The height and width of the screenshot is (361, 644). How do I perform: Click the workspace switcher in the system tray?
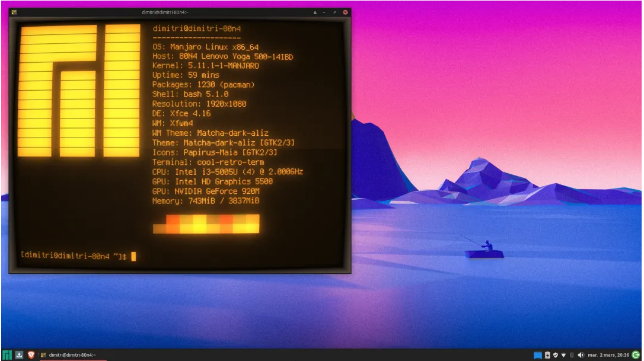coord(537,354)
